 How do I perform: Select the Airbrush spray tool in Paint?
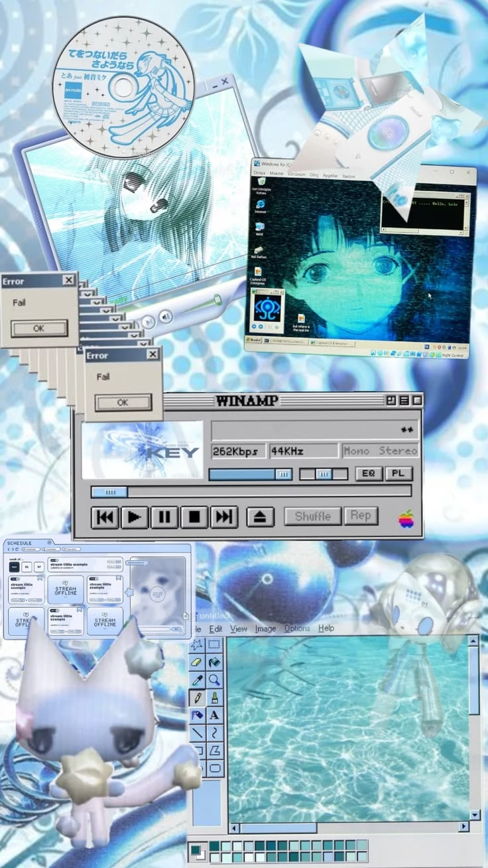tap(197, 715)
